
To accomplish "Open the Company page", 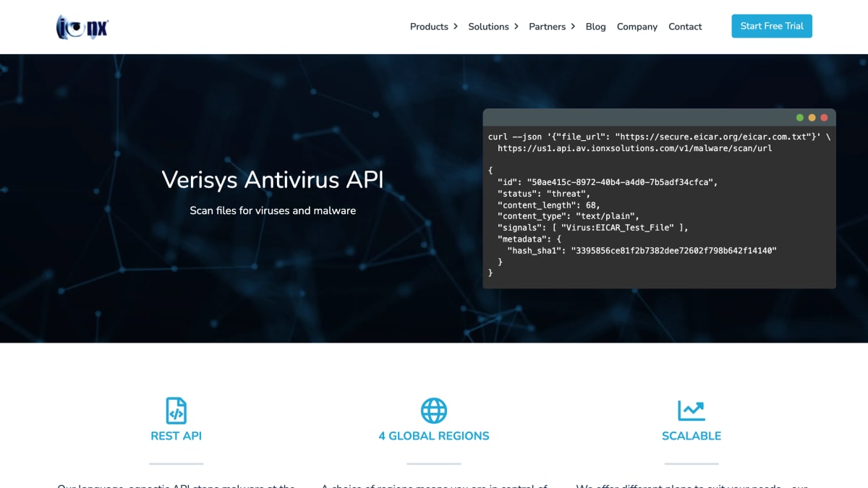I will [637, 27].
